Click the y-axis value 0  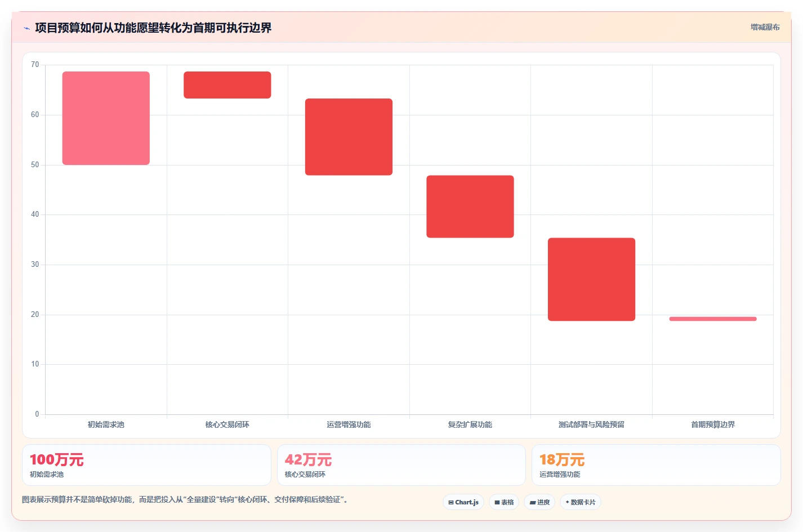coord(37,414)
